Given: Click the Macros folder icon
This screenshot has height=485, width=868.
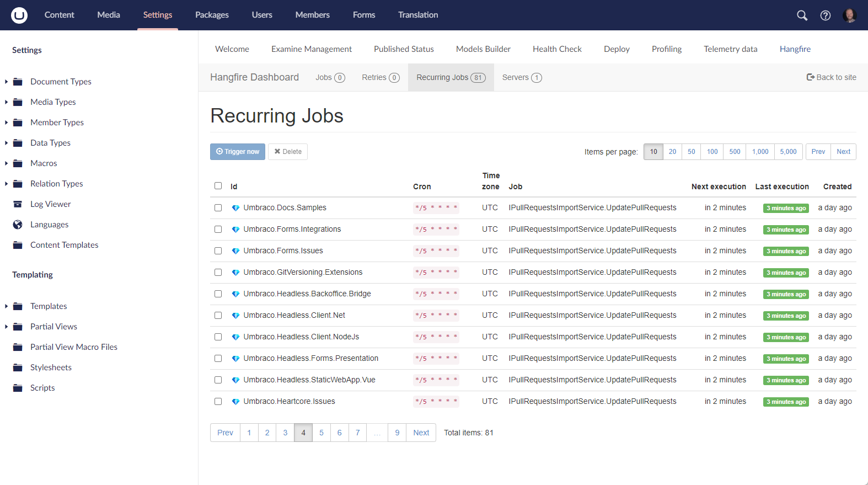Looking at the screenshot, I should click(18, 163).
